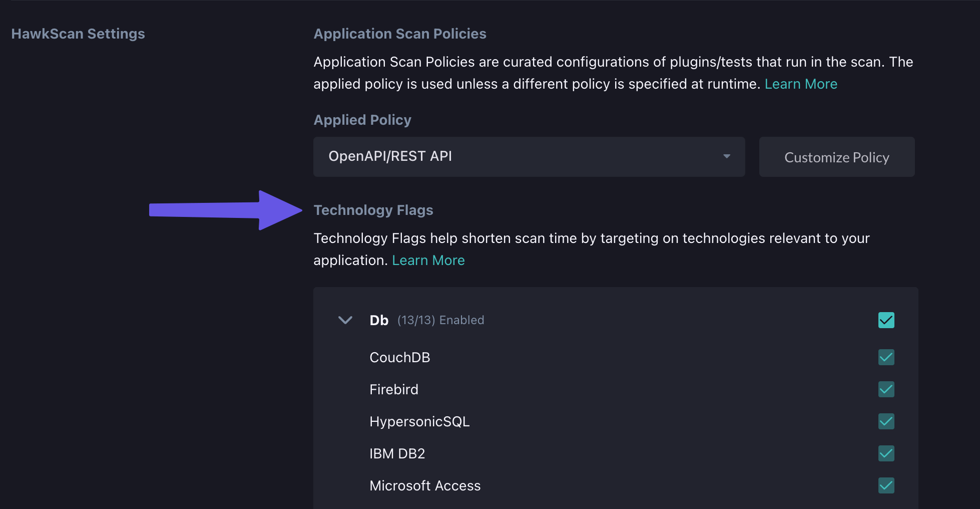Click the CouchDB label

pos(399,358)
